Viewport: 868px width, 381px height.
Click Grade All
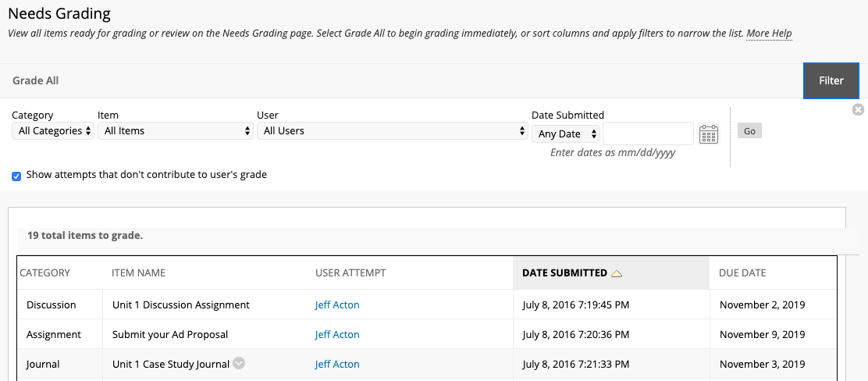pos(35,81)
